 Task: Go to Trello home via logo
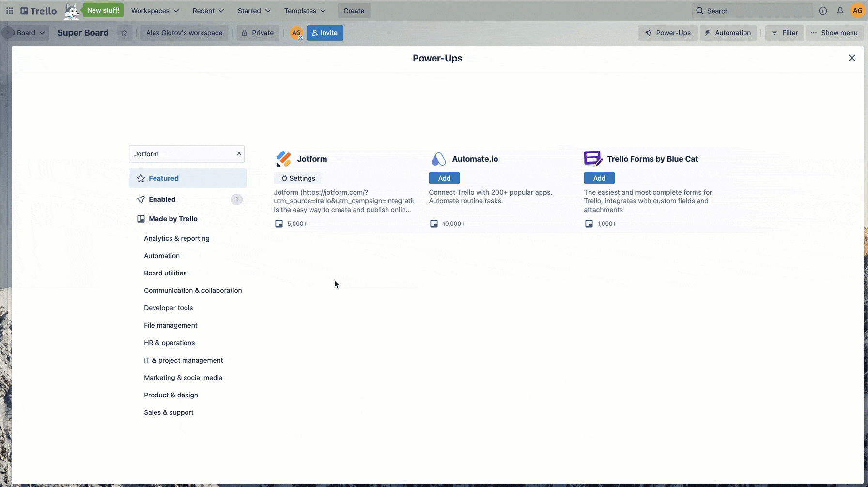tap(38, 11)
